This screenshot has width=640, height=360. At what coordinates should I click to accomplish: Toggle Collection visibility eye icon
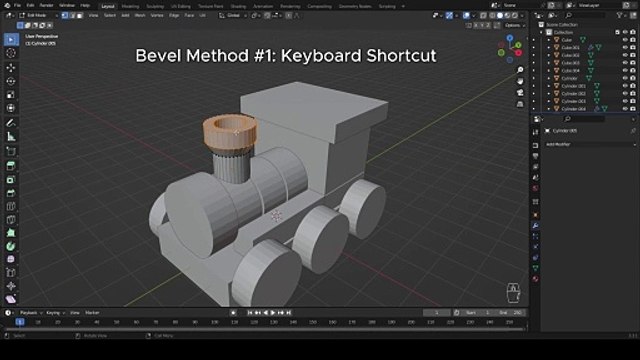coord(625,32)
